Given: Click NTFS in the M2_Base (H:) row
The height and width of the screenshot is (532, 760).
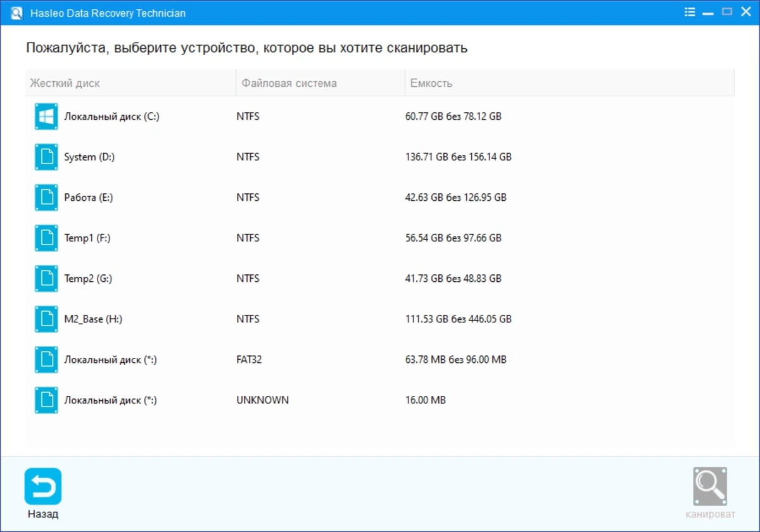Looking at the screenshot, I should (x=248, y=319).
